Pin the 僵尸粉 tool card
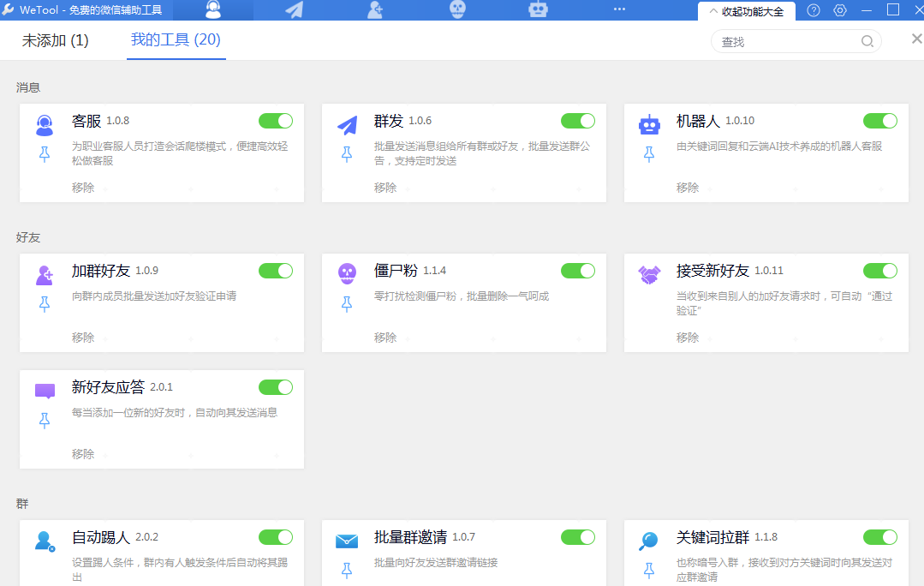 [347, 304]
